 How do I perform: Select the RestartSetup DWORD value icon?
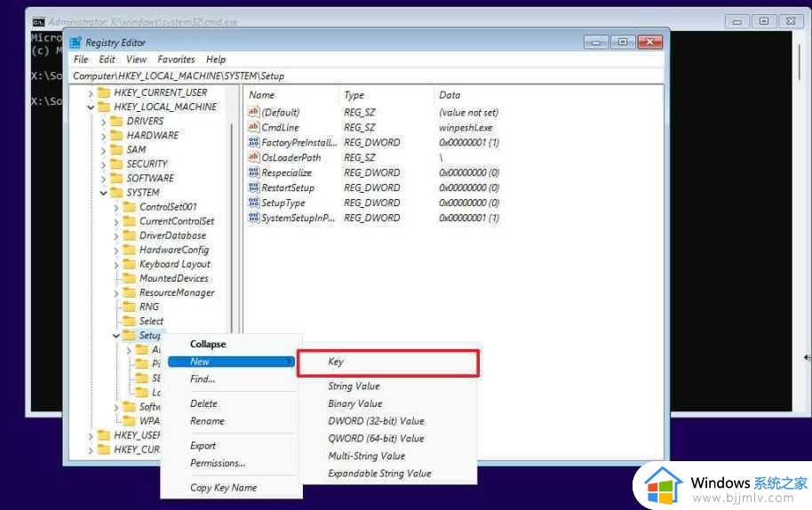[254, 187]
